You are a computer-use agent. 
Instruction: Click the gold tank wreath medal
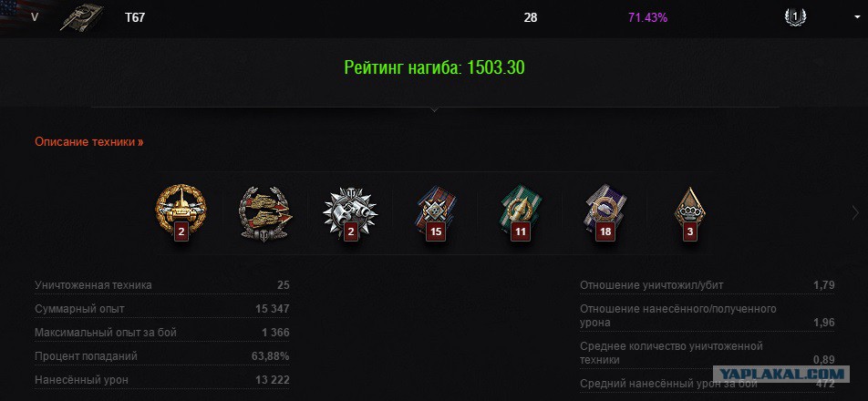coord(181,213)
